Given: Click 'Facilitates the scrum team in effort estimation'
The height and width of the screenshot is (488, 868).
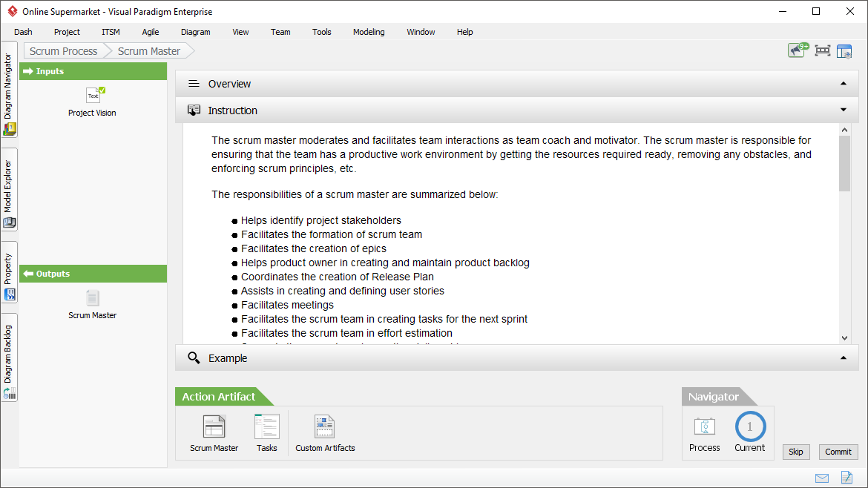Looking at the screenshot, I should 346,333.
